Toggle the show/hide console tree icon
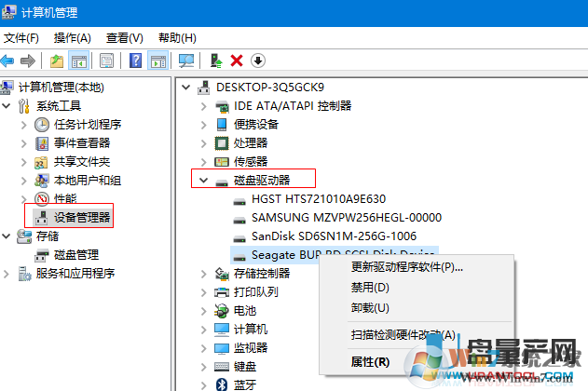 click(79, 61)
